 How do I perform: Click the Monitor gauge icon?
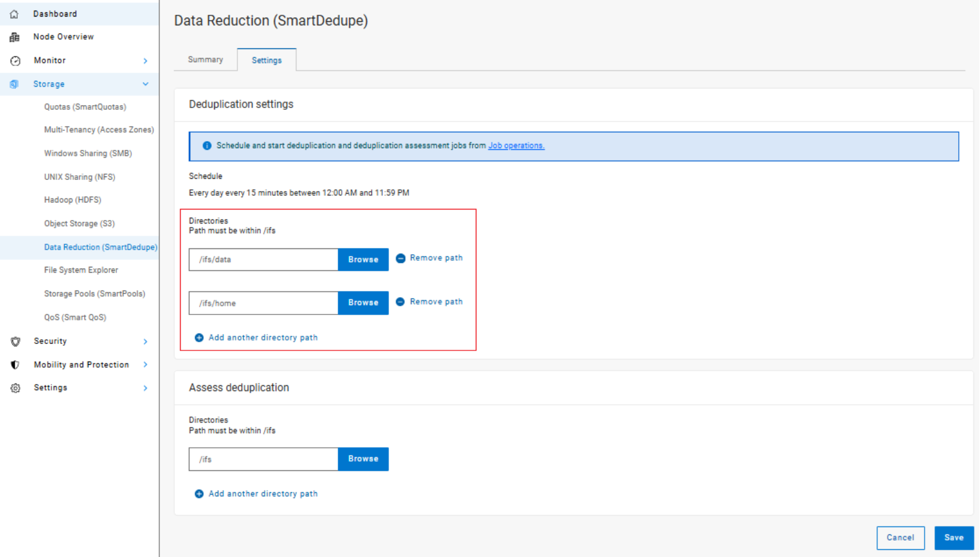[x=15, y=61]
